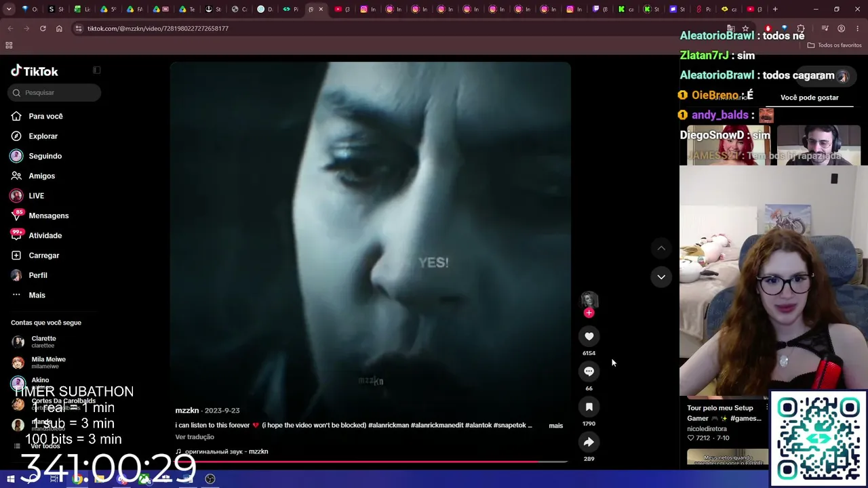The image size is (868, 488).
Task: Open the Windows Start menu
Action: coord(11,479)
